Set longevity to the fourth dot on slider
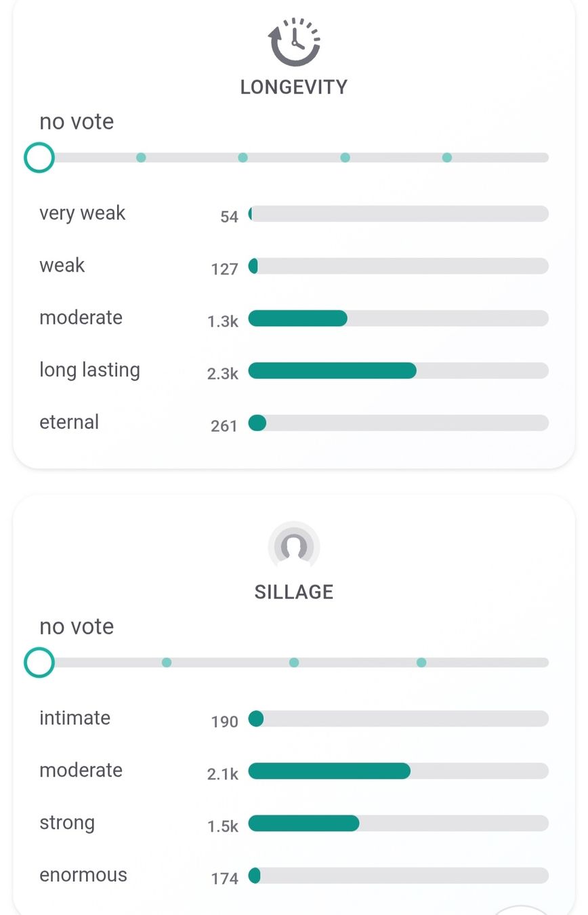This screenshot has height=915, width=588. coord(446,157)
